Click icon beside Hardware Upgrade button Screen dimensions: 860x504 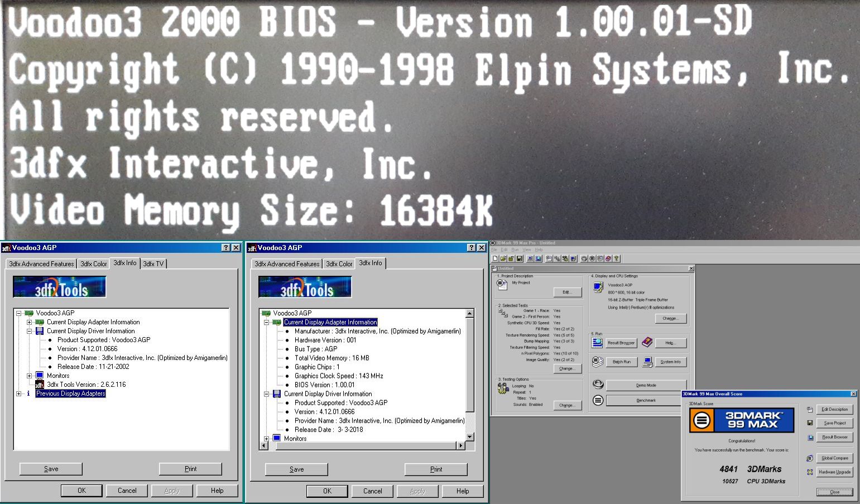[810, 472]
